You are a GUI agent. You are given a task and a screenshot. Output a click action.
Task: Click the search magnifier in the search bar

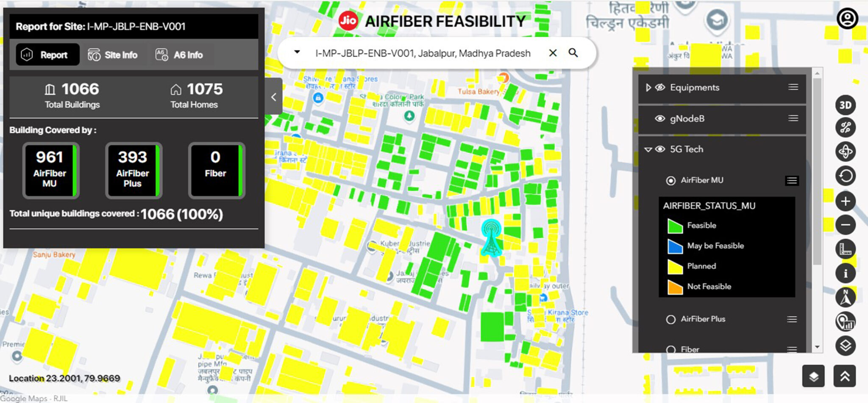point(573,53)
